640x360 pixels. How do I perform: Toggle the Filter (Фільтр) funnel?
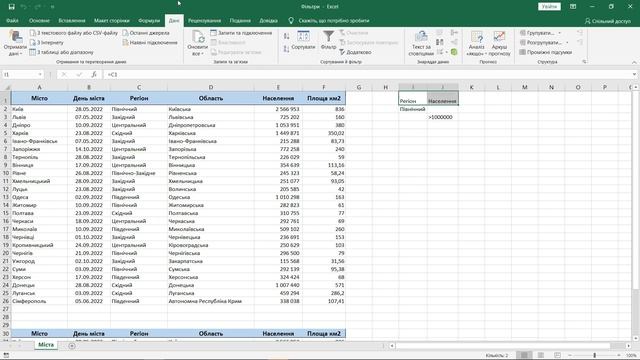(328, 40)
